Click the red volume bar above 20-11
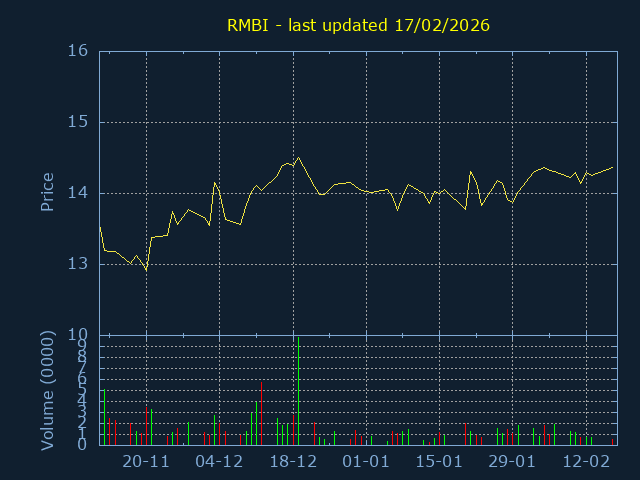 coord(146,426)
